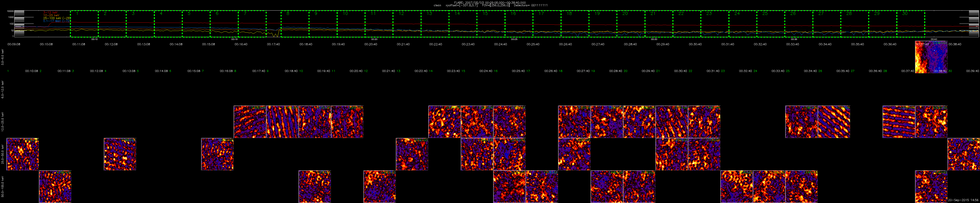Click the red 3–12 keV legend entry
980x203 pixels.
point(50,13)
